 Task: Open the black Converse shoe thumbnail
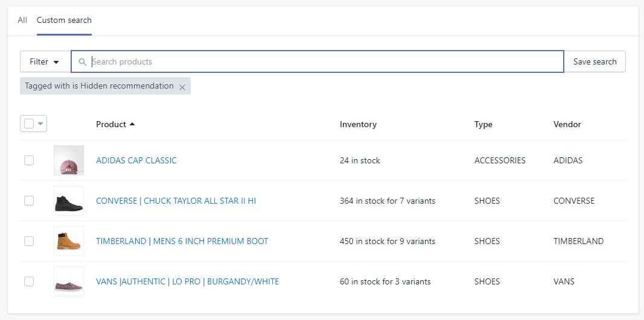coord(69,201)
